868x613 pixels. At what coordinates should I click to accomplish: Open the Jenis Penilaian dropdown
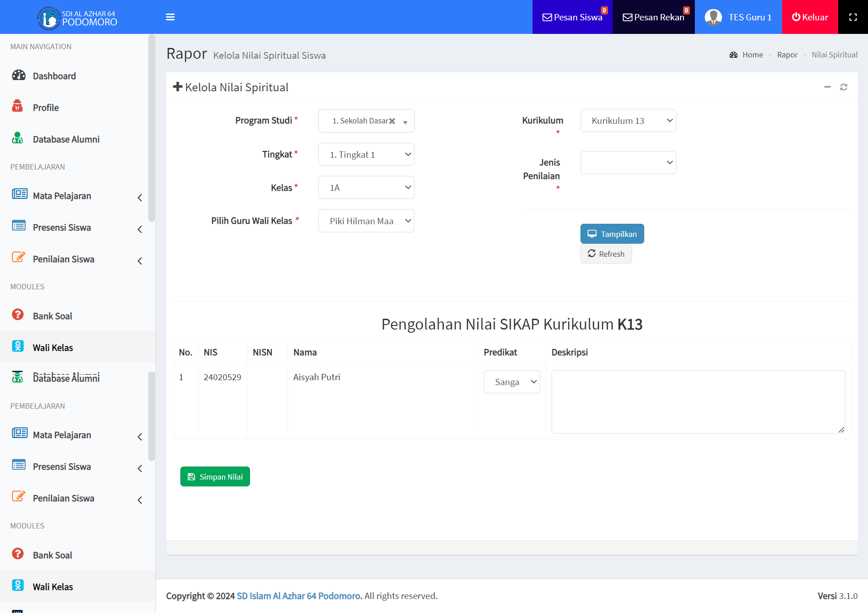(x=628, y=163)
